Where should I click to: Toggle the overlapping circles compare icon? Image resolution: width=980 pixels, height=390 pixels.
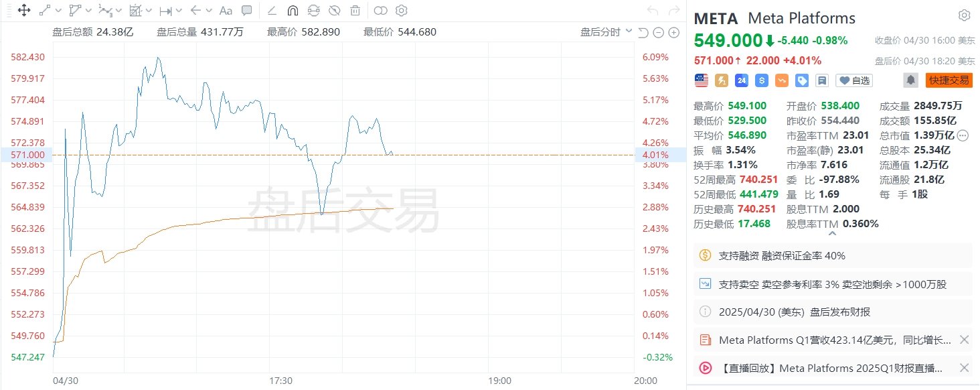point(380,10)
